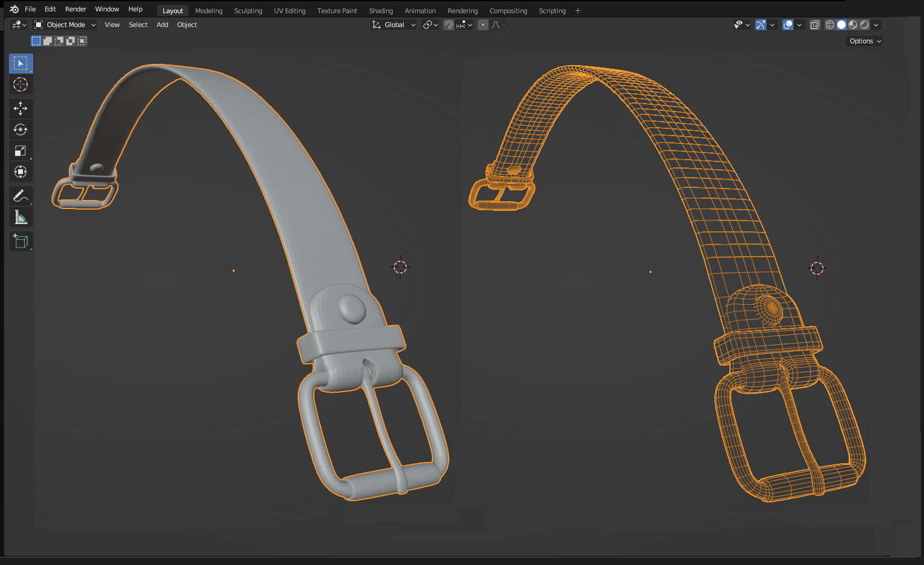Toggle X-Ray view
Viewport: 924px width, 565px height.
(815, 25)
